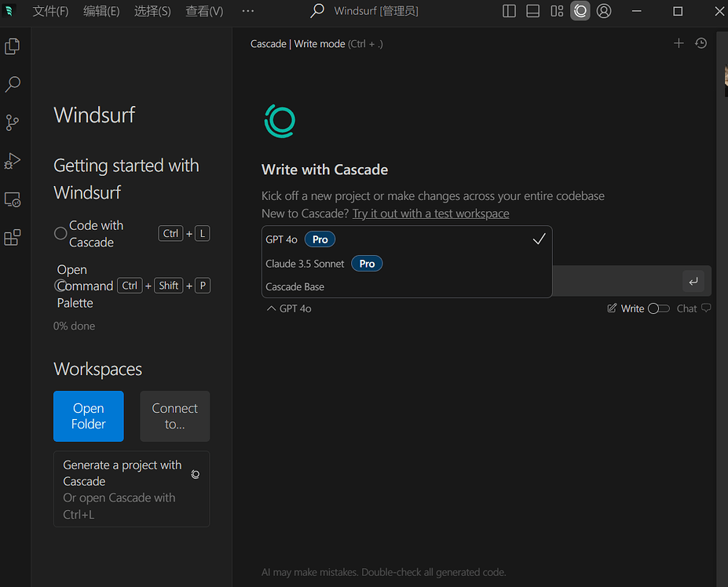Select Cascade Base model option

[x=407, y=286]
